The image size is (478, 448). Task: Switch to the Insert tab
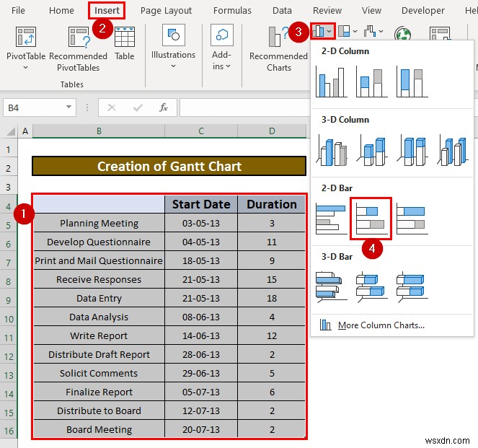107,11
